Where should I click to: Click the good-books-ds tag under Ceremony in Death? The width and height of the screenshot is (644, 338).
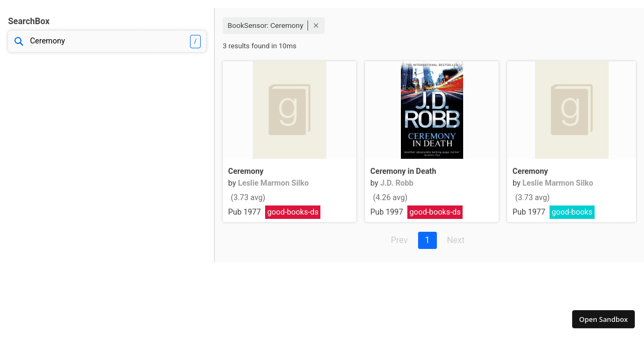[x=435, y=212]
